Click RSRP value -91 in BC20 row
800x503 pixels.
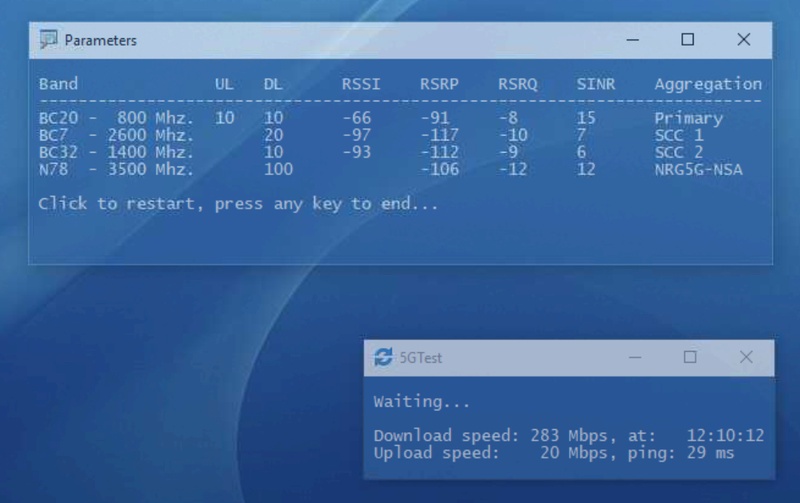tap(435, 118)
